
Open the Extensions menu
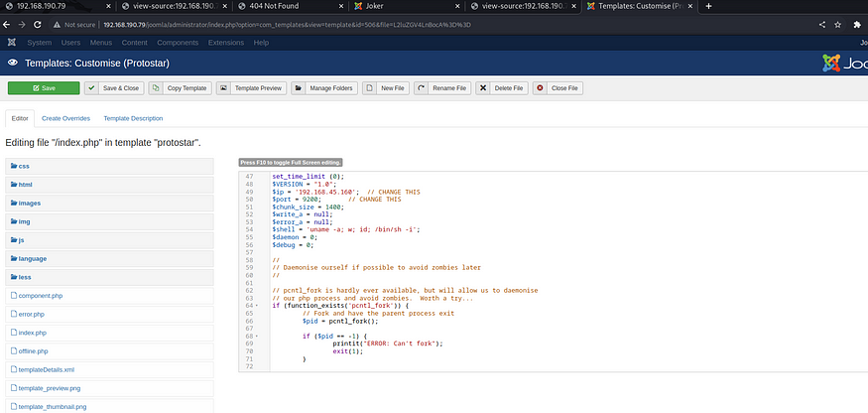coord(226,43)
